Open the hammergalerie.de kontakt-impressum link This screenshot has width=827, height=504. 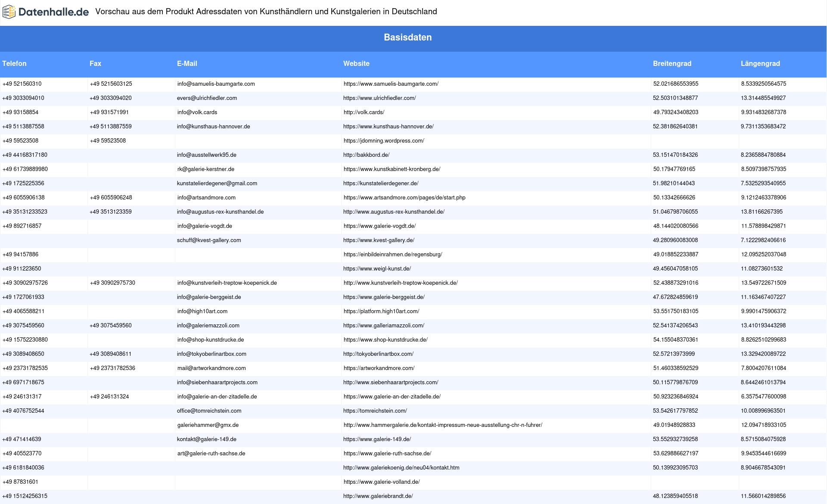[443, 425]
